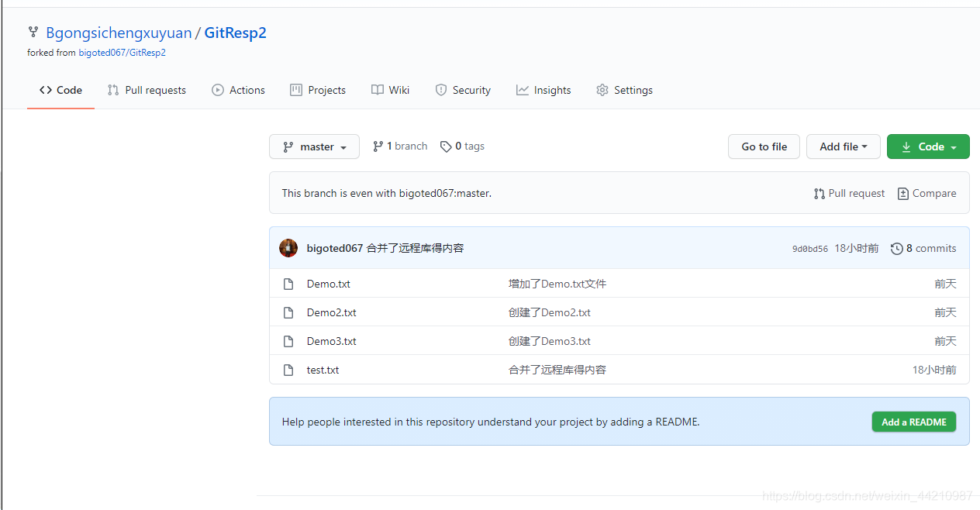This screenshot has width=980, height=510.
Task: Open commit message '增加了Demo.txt文件'
Action: (557, 284)
